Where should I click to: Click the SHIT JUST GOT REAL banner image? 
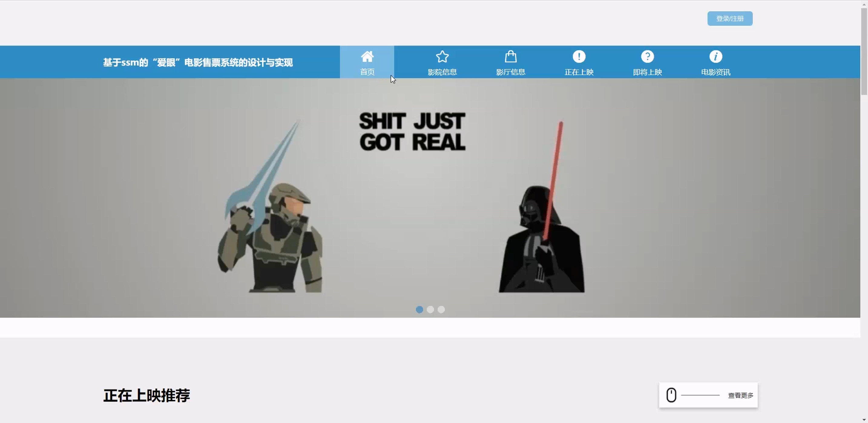click(x=430, y=198)
